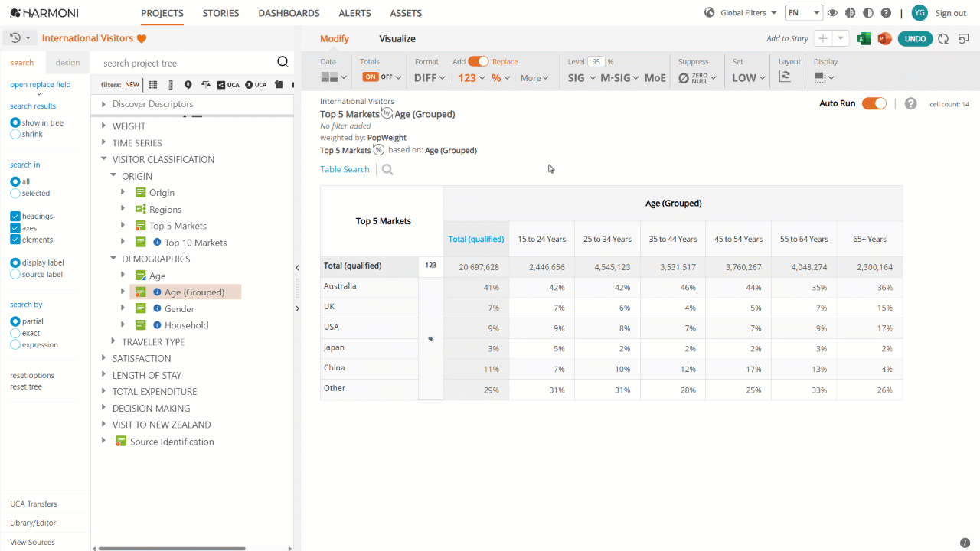This screenshot has height=551, width=980.
Task: Open the More format dropdown
Action: click(535, 78)
